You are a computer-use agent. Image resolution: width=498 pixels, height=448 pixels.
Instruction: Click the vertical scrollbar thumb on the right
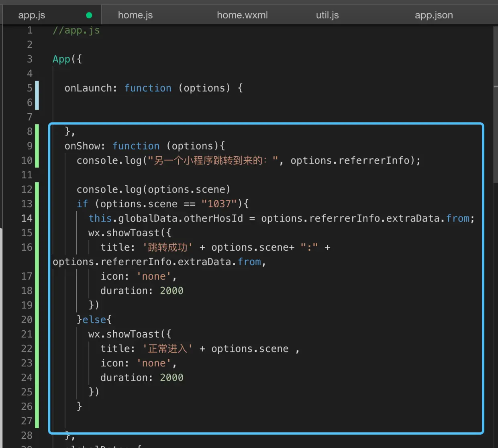pos(496,104)
